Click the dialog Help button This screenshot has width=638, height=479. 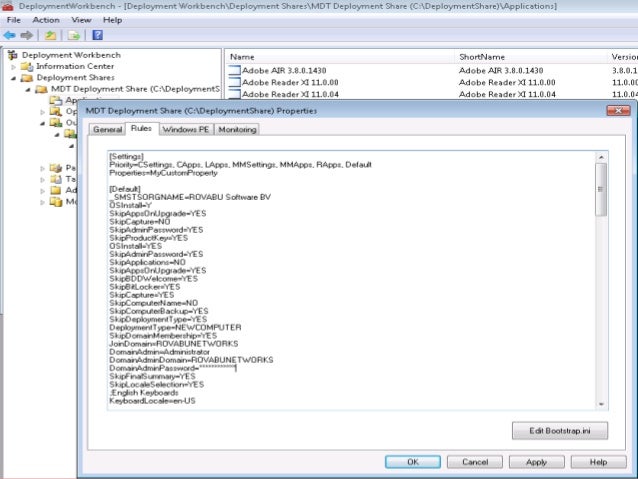pos(598,462)
